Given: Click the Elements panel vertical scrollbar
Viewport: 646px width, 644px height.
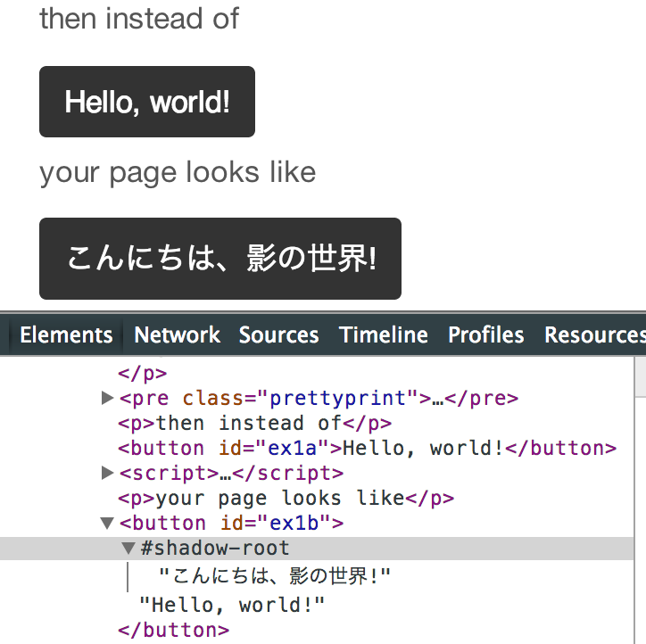Looking at the screenshot, I should pyautogui.click(x=640, y=500).
